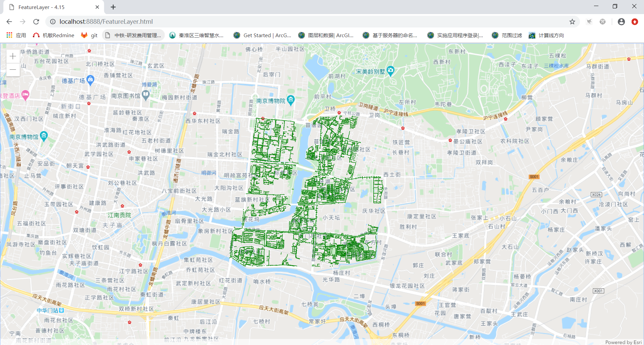Open the site info icon in address bar
This screenshot has width=644, height=345.
53,21
